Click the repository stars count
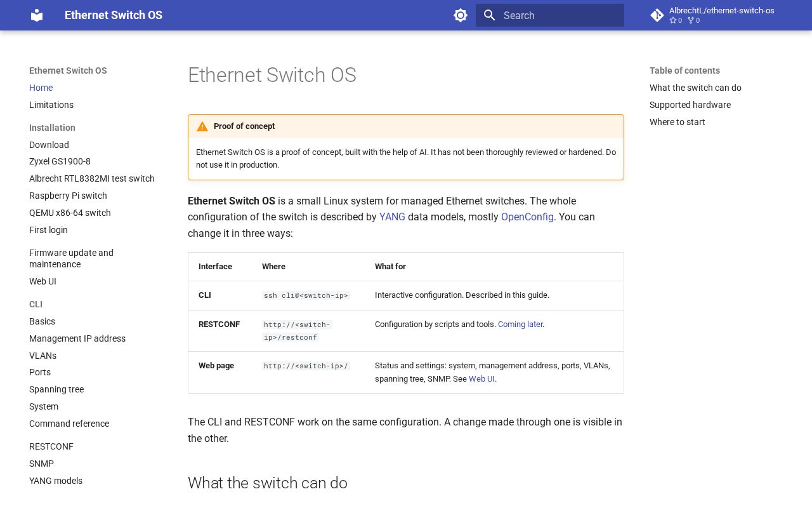The height and width of the screenshot is (508, 812). click(676, 20)
